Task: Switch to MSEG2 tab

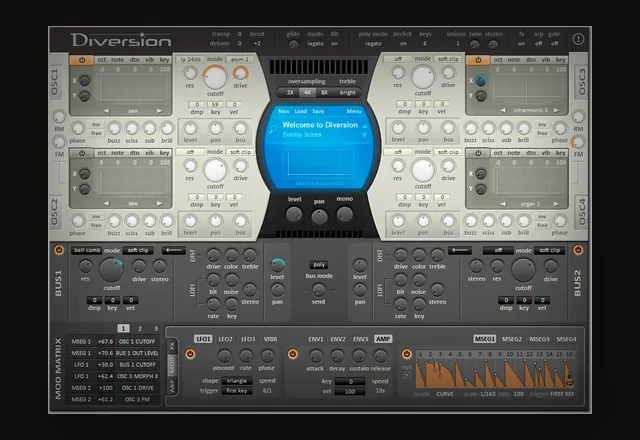Action: point(512,339)
